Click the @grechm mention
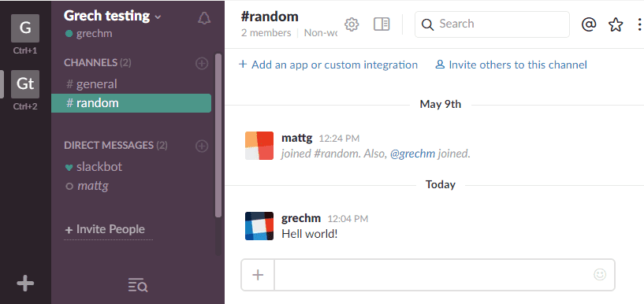The height and width of the screenshot is (304, 644). pyautogui.click(x=412, y=154)
